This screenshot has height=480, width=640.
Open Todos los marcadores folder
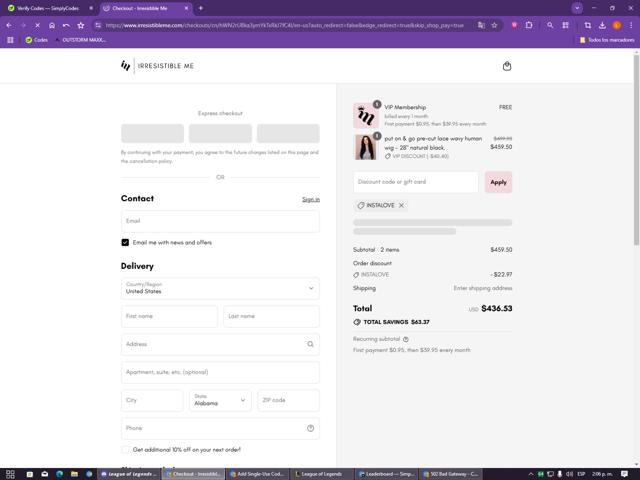pos(607,40)
